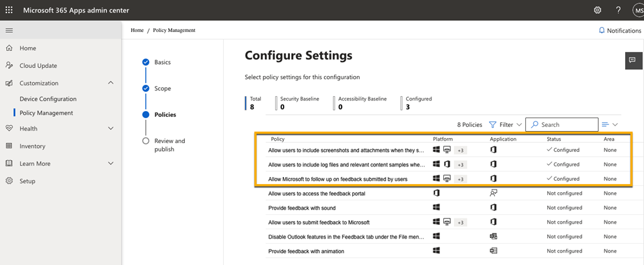Click the Platform column header
The height and width of the screenshot is (265, 644).
pos(443,139)
